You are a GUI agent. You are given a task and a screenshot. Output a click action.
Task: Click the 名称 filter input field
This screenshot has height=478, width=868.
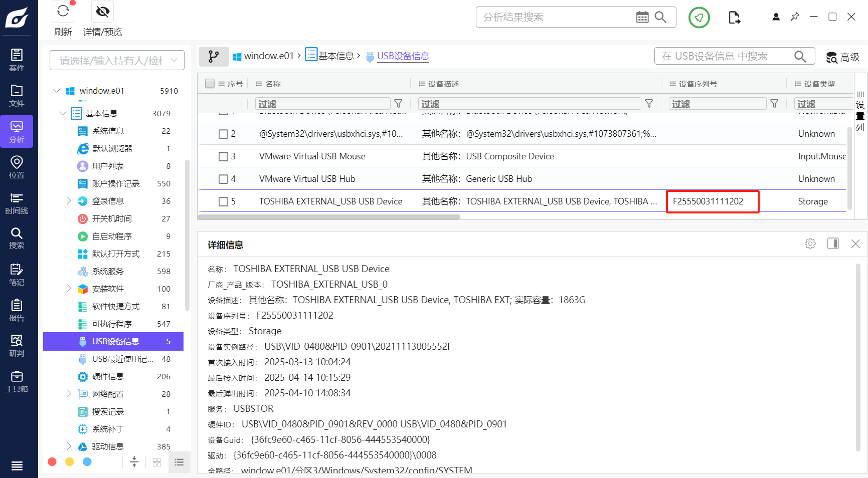(323, 103)
